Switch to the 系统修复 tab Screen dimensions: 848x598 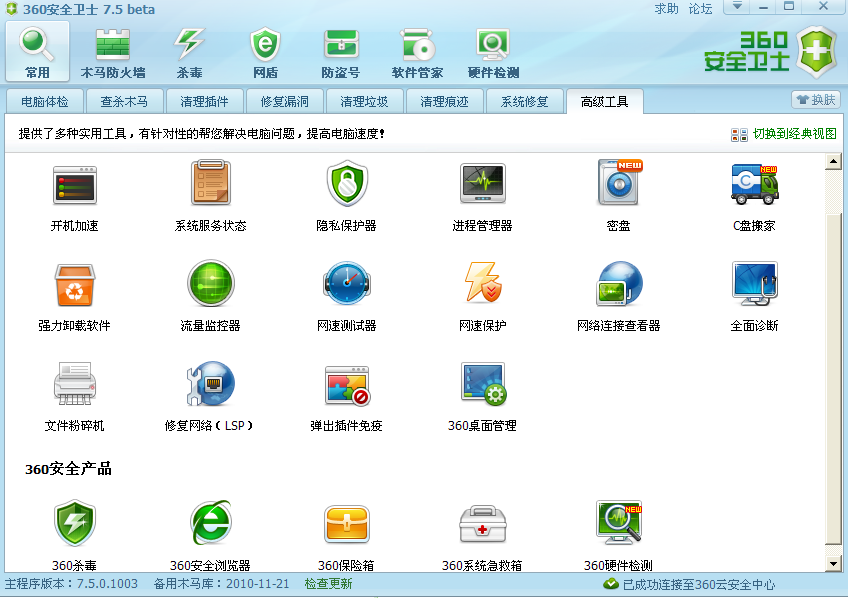coord(525,102)
